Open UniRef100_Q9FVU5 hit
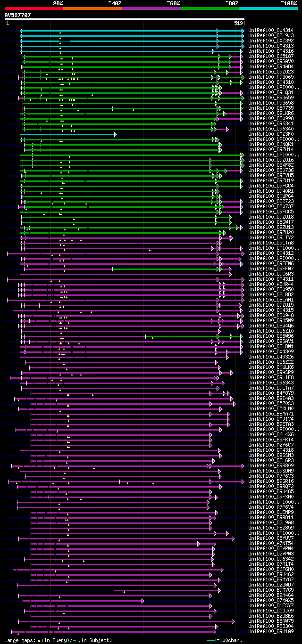Image resolution: width=302 pixels, height=644 pixels. (271, 175)
